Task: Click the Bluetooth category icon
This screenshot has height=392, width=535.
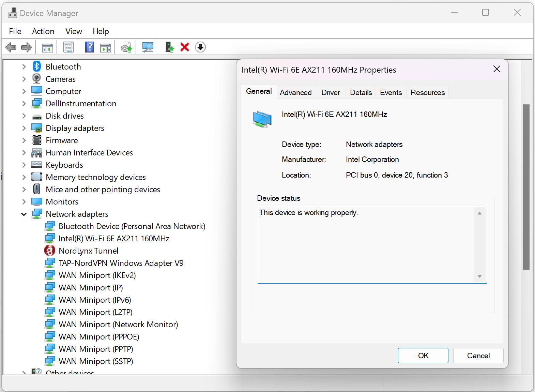Action: [37, 66]
